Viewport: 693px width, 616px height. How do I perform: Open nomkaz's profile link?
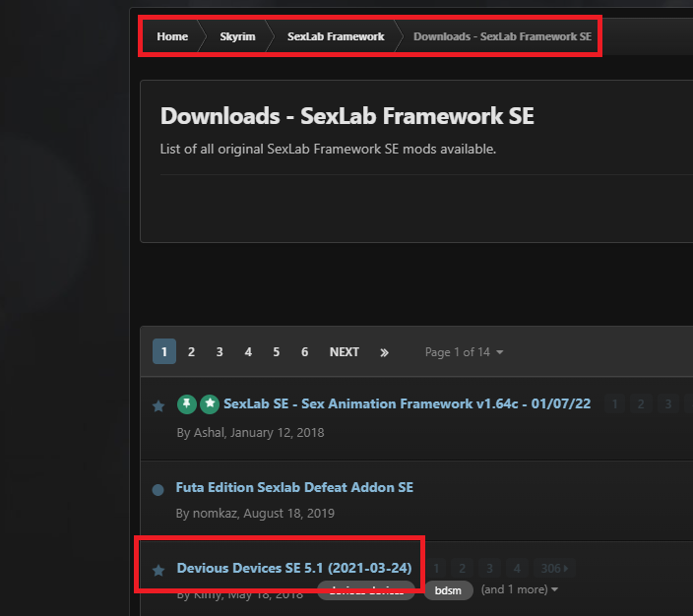216,513
